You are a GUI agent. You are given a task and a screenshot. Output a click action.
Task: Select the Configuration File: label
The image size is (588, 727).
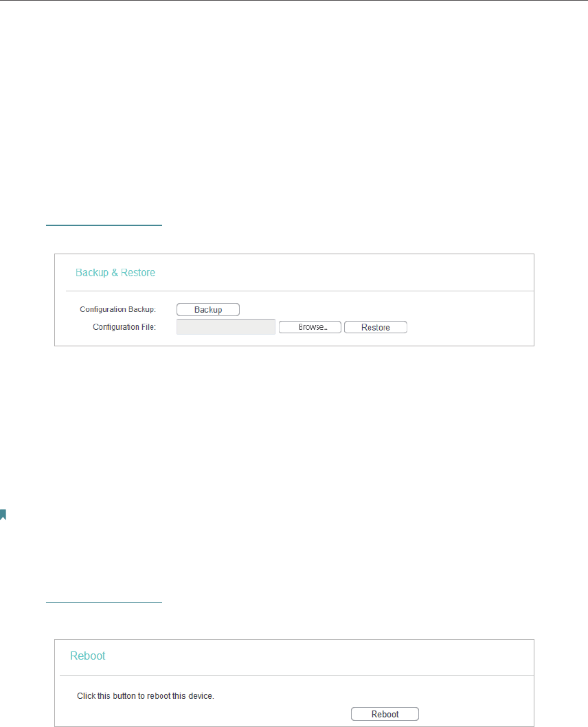click(124, 327)
